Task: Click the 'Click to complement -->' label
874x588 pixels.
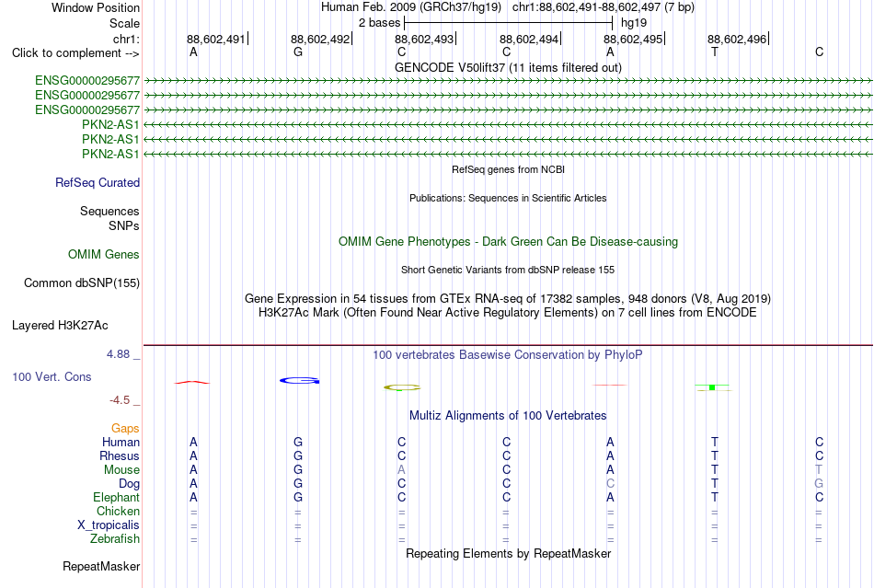Action: [x=75, y=53]
